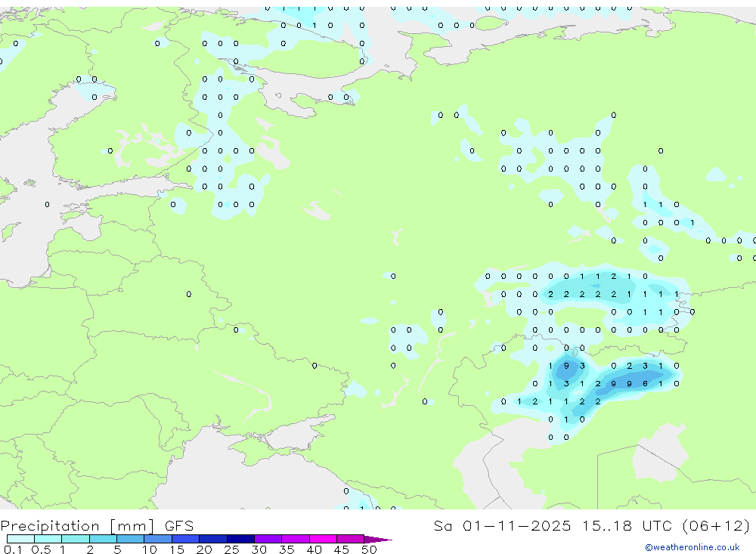The image size is (756, 554).
Task: Pick the 5–10 mm blue legend swatch
Action: point(131,539)
